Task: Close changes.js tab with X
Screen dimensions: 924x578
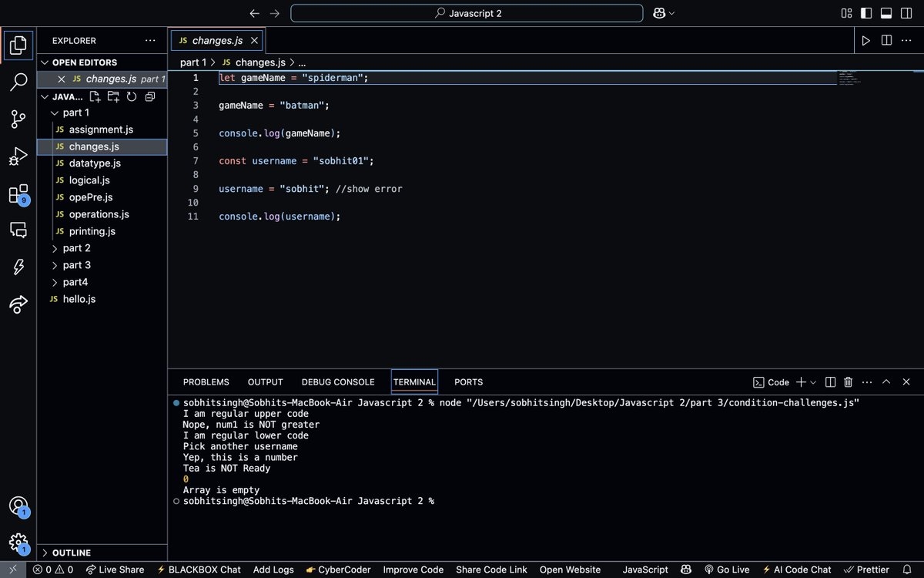Action: coord(254,40)
